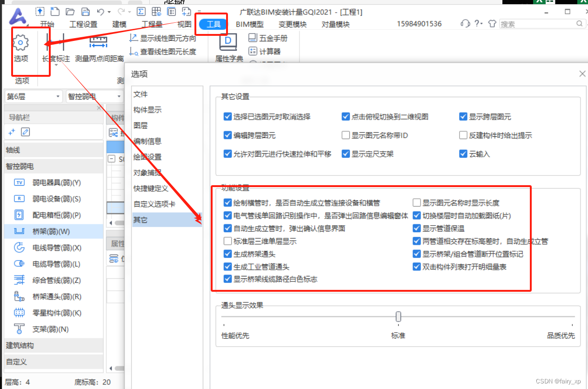The width and height of the screenshot is (588, 389).
Task: Select 电线导管(弱)(X) in navigation tree
Action: tap(53, 248)
